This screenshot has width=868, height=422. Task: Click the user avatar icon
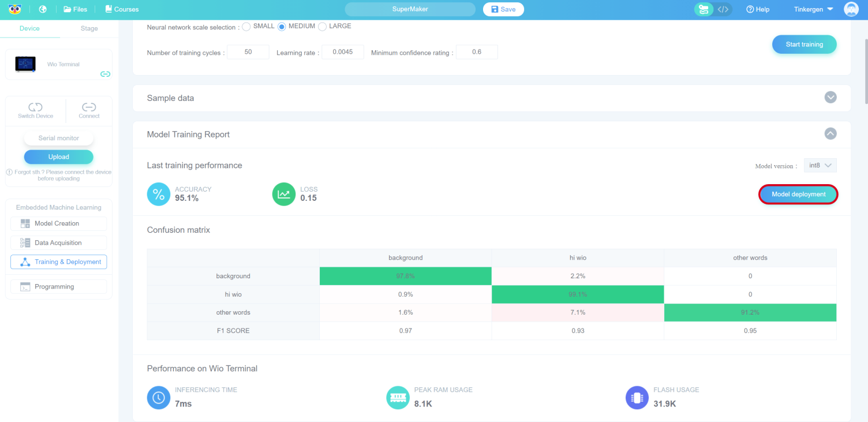coord(851,9)
